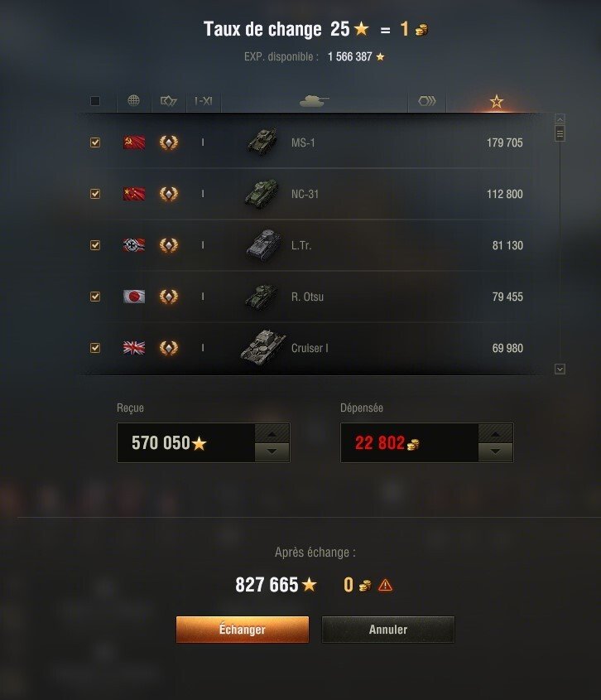Sort by tier I-XI column header
Screen dimensions: 601x700
pos(204,101)
